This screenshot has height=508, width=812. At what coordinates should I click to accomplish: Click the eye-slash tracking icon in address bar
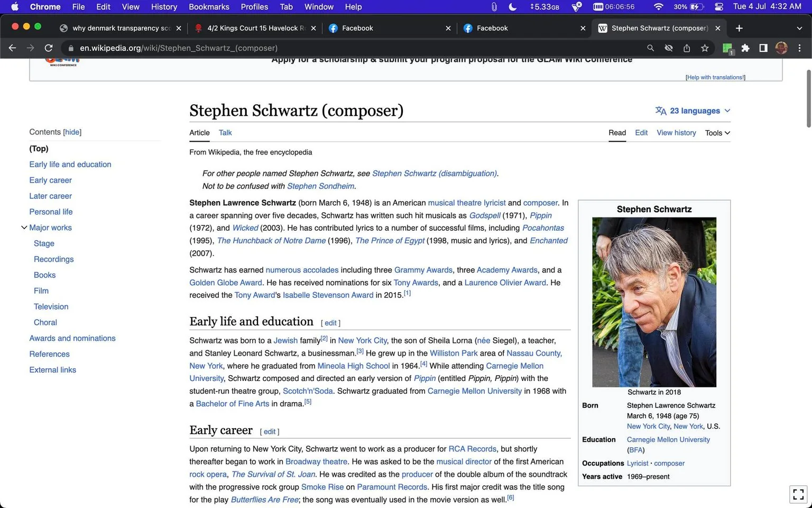(669, 48)
